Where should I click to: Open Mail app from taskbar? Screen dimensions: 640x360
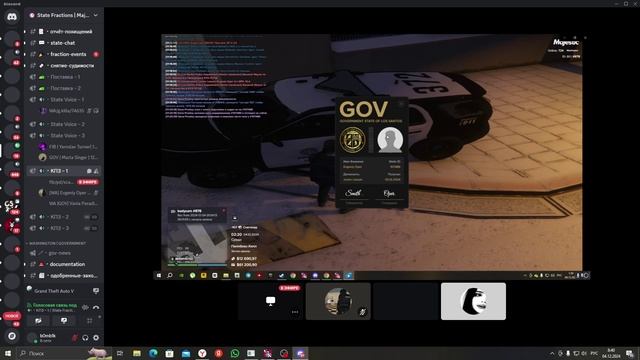[186, 353]
